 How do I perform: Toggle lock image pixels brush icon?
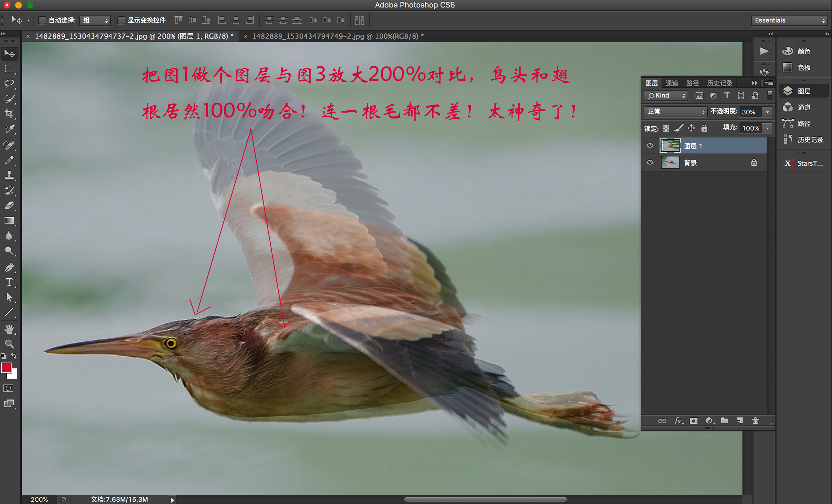(x=679, y=128)
